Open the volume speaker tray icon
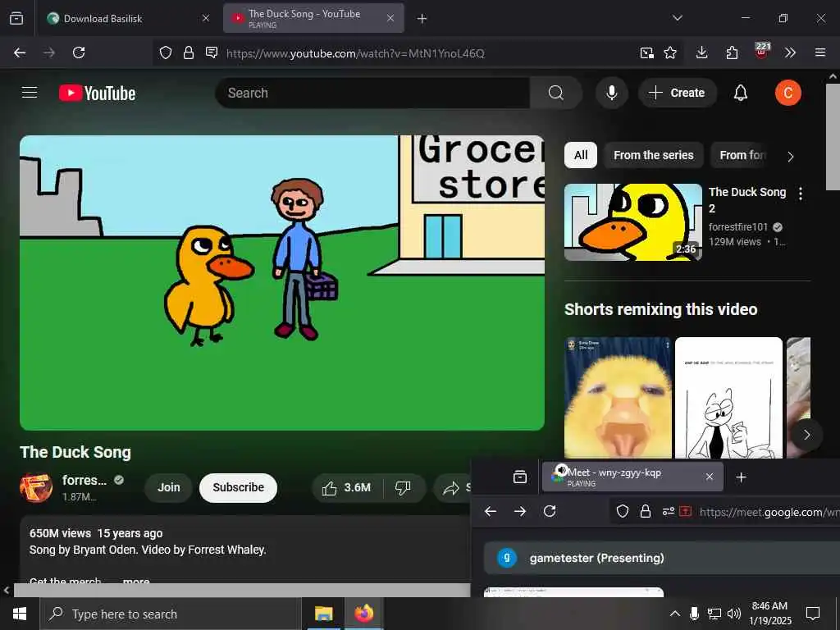This screenshot has height=630, width=840. click(x=734, y=614)
